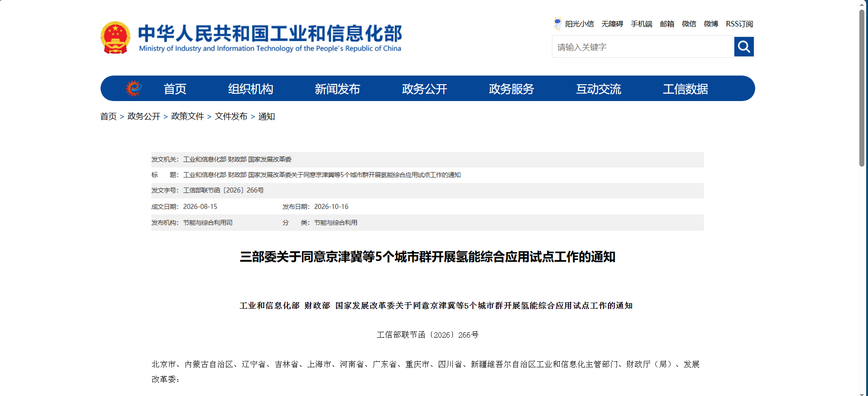The image size is (868, 396).
Task: Click into the 请输入关键字 search field
Action: click(x=643, y=47)
